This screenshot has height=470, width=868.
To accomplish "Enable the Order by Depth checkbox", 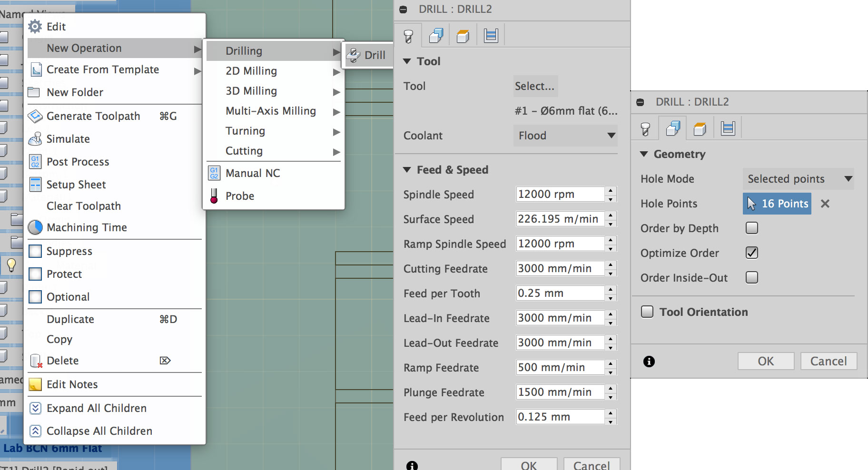I will pos(752,228).
